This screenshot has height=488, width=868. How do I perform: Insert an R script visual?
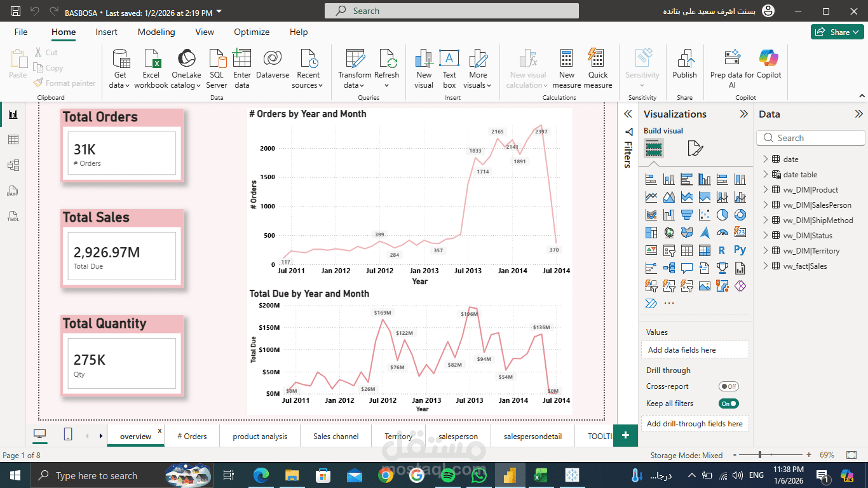click(722, 249)
